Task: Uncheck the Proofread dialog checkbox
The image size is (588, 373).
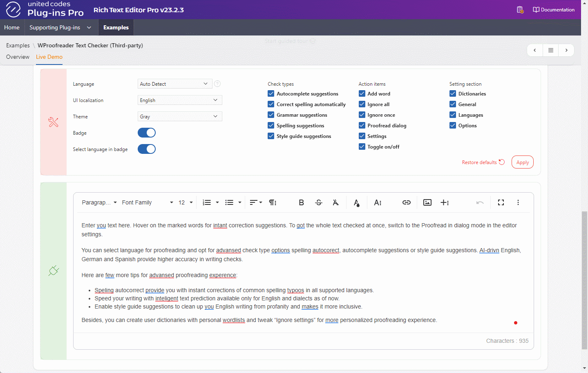Action: pyautogui.click(x=362, y=125)
